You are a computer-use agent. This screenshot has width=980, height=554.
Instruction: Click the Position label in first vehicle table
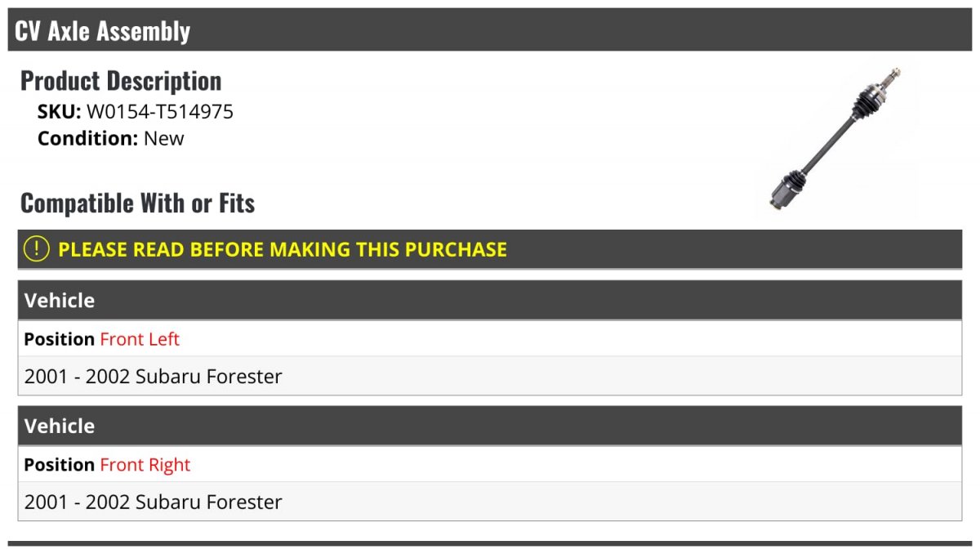point(60,339)
